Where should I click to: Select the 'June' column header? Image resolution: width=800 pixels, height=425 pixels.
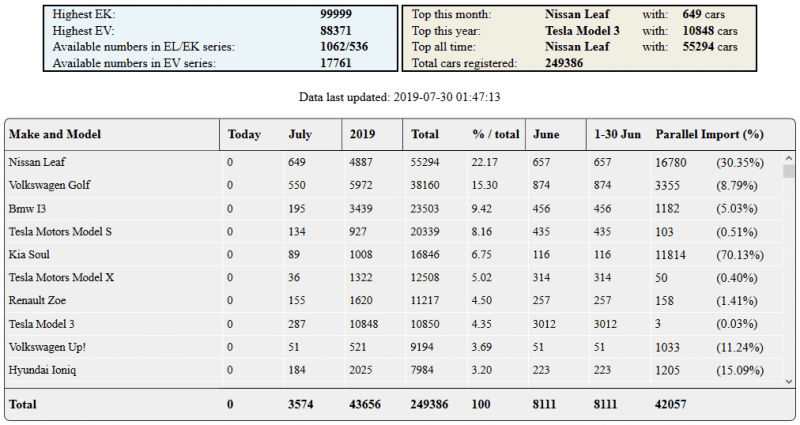click(546, 135)
